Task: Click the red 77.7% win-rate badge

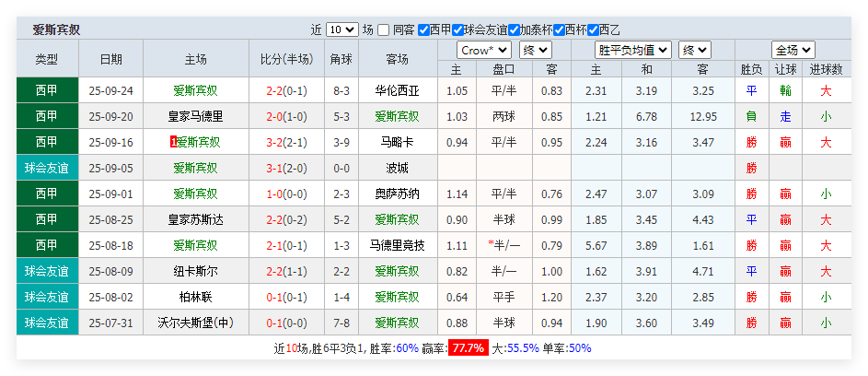Action: 468,348
